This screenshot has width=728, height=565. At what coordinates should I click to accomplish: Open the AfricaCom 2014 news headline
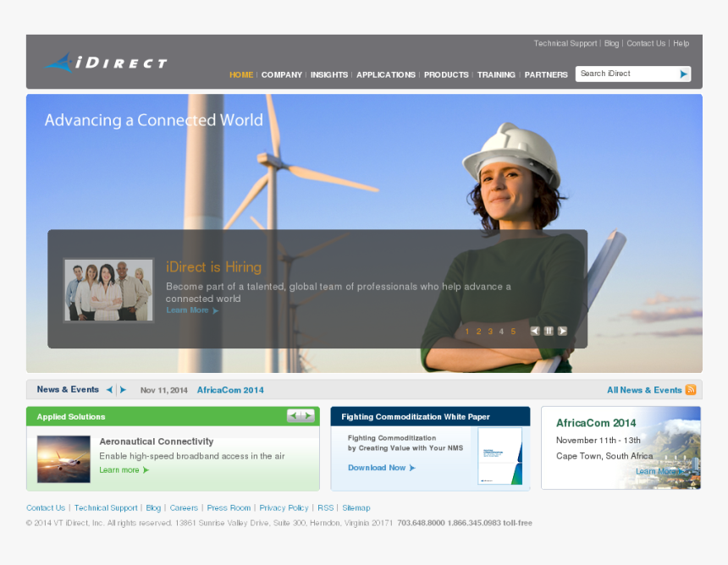pyautogui.click(x=230, y=390)
